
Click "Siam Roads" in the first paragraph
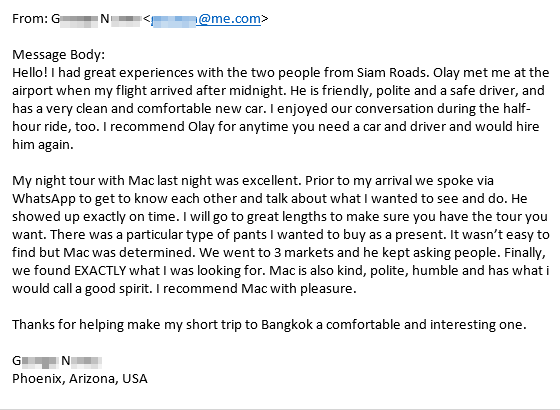(392, 72)
